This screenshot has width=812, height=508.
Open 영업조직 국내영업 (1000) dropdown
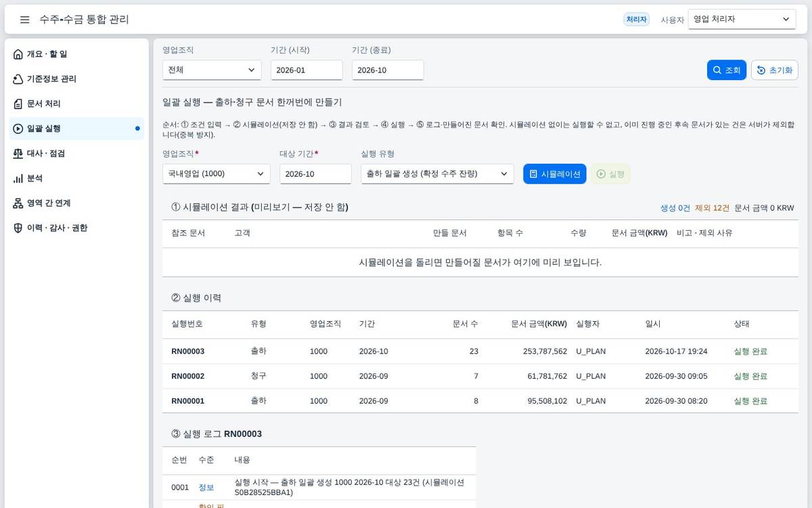coord(217,174)
